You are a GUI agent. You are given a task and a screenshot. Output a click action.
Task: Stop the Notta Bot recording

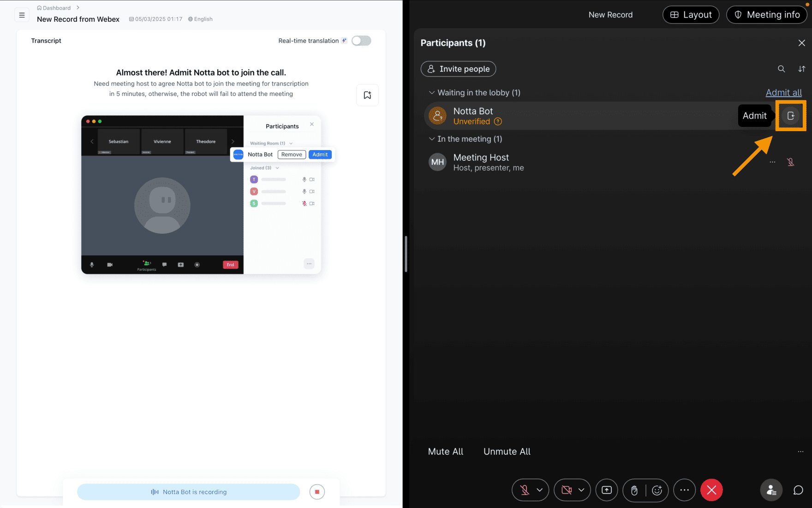[x=317, y=492]
